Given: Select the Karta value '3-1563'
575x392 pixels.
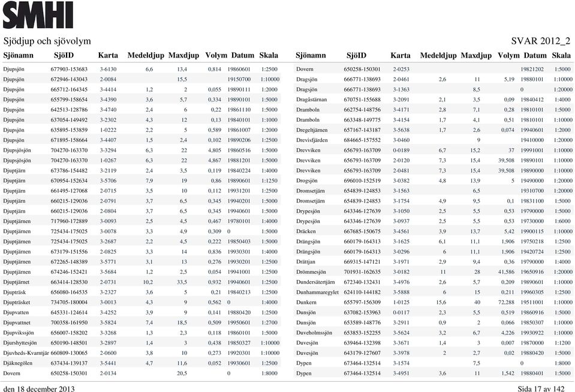Looking at the screenshot, I should click(x=401, y=191).
